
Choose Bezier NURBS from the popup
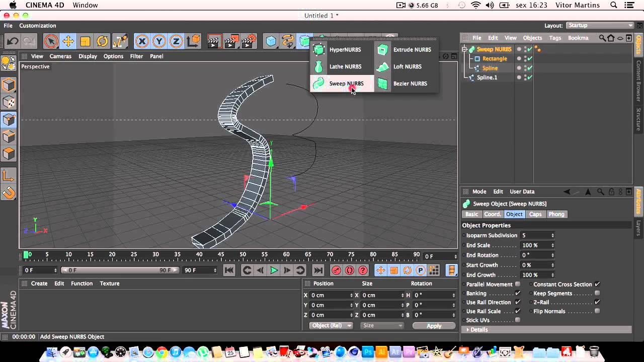tap(406, 83)
